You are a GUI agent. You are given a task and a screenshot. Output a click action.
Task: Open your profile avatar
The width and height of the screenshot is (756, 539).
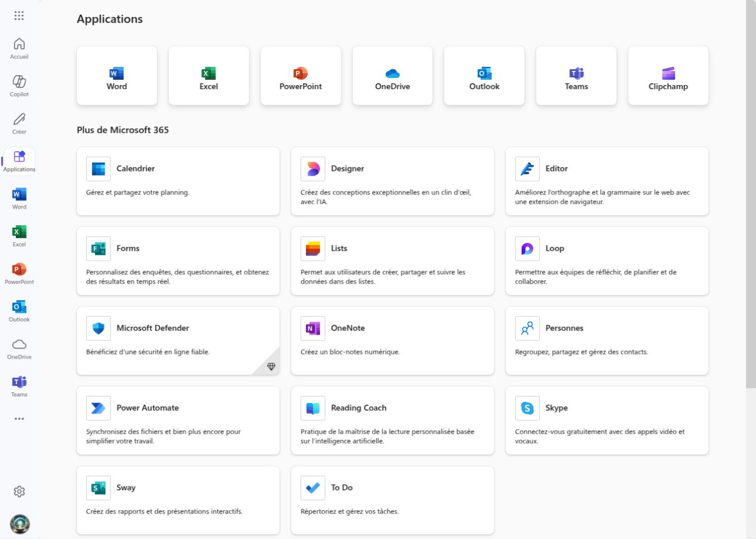click(19, 524)
